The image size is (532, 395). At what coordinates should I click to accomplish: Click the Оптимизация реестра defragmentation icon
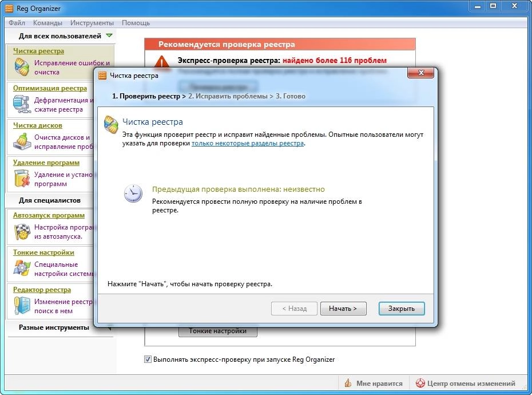[22, 104]
